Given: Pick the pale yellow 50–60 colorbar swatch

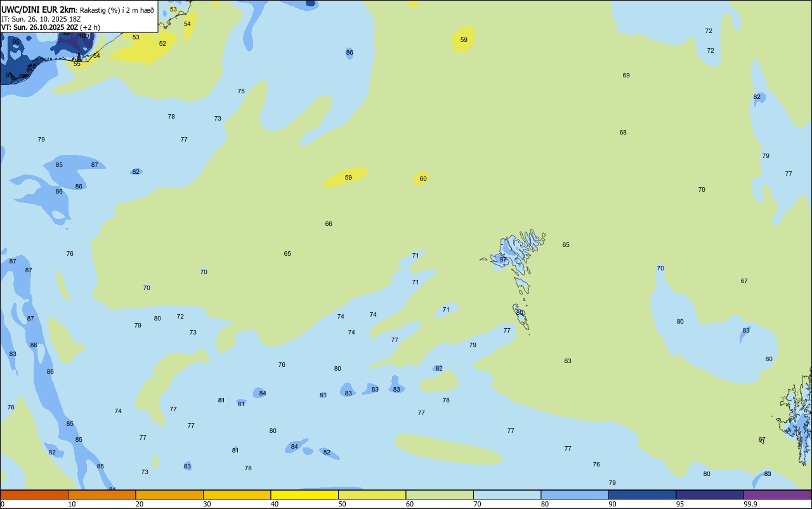Looking at the screenshot, I should [x=372, y=494].
